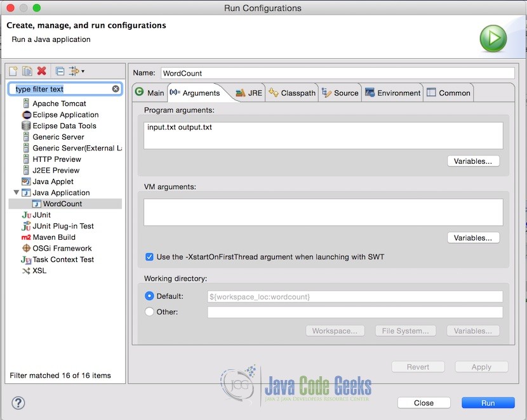527x420 pixels.
Task: Toggle the -XstartOnFirstThread checkbox
Action: [149, 257]
